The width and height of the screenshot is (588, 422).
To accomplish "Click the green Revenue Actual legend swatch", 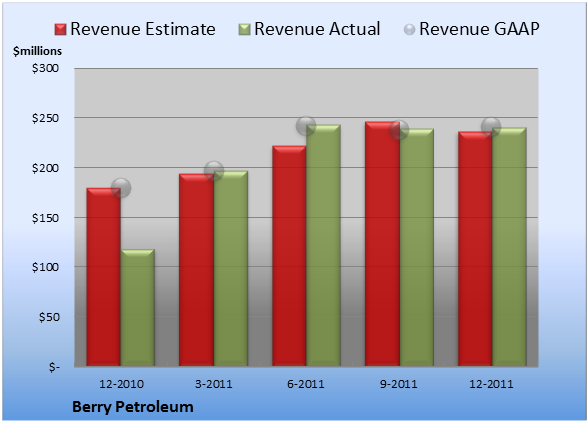I will tap(244, 30).
